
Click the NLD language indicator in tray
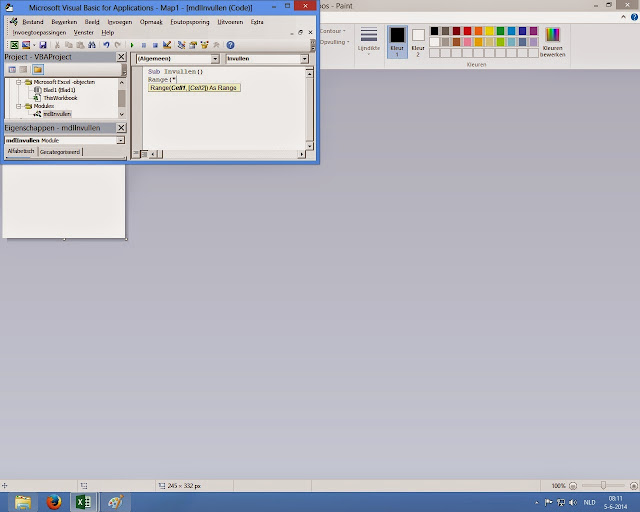(x=589, y=503)
